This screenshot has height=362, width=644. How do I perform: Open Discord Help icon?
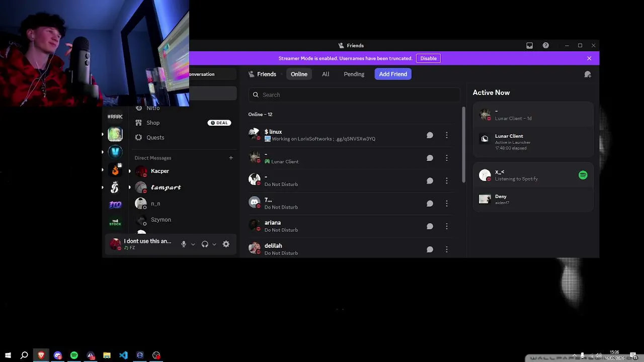coord(545,45)
